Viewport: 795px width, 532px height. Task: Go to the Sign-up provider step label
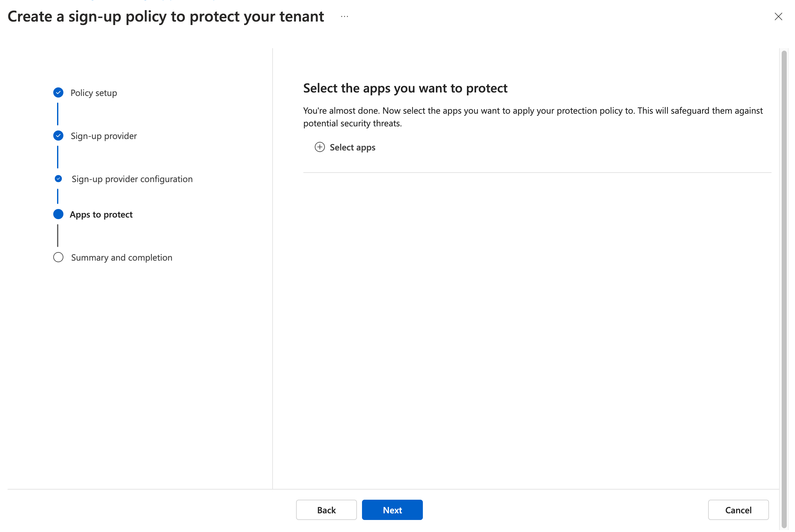coord(104,136)
